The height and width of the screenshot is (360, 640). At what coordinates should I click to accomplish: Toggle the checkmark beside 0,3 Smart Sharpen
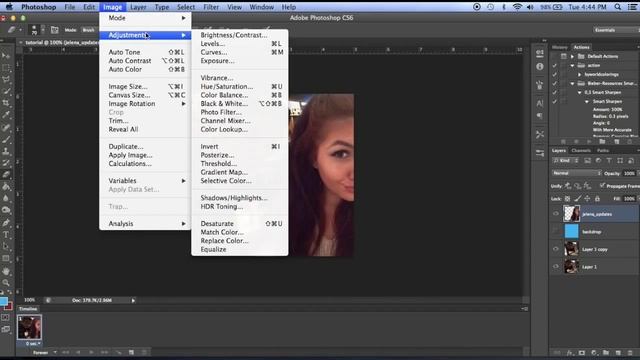click(x=554, y=92)
